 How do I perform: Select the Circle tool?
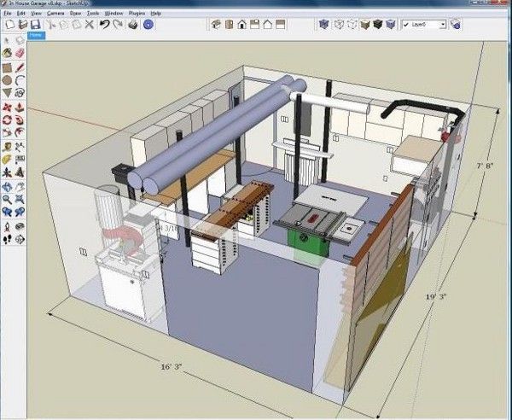click(7, 80)
